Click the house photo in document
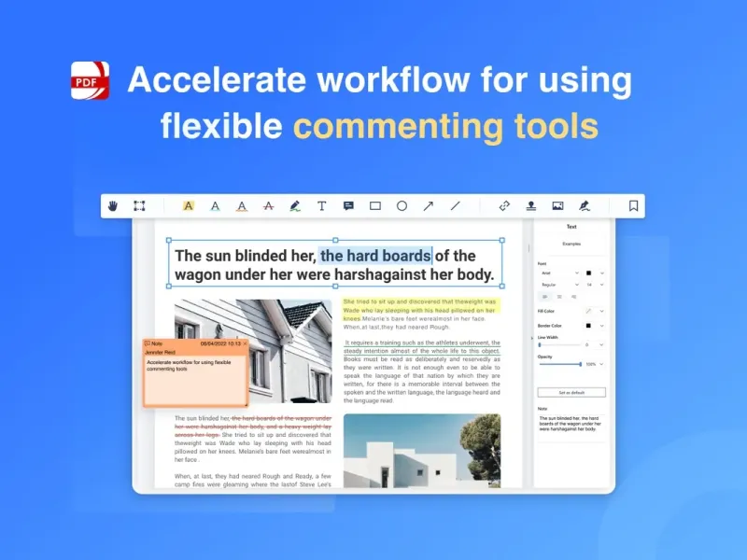Viewport: 747px width, 560px height. [253, 351]
